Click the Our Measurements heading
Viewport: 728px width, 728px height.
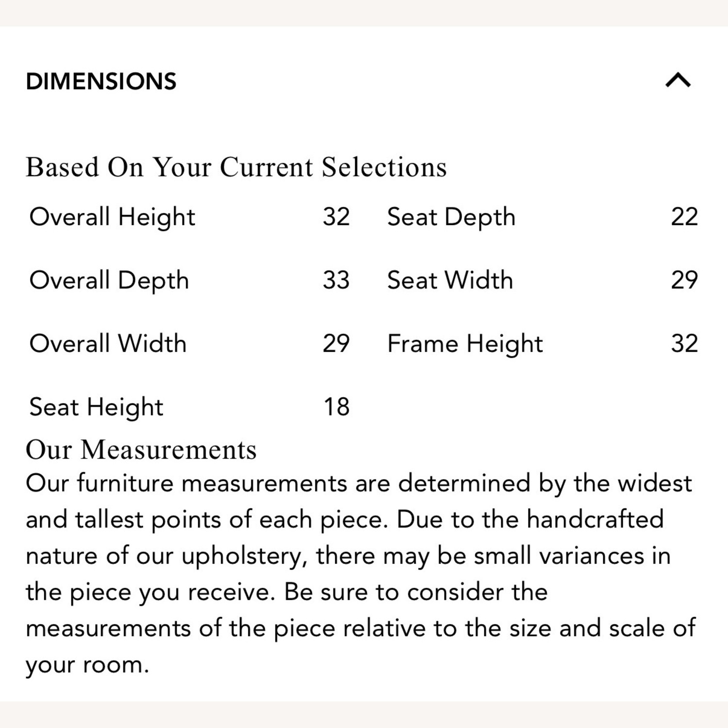[141, 449]
